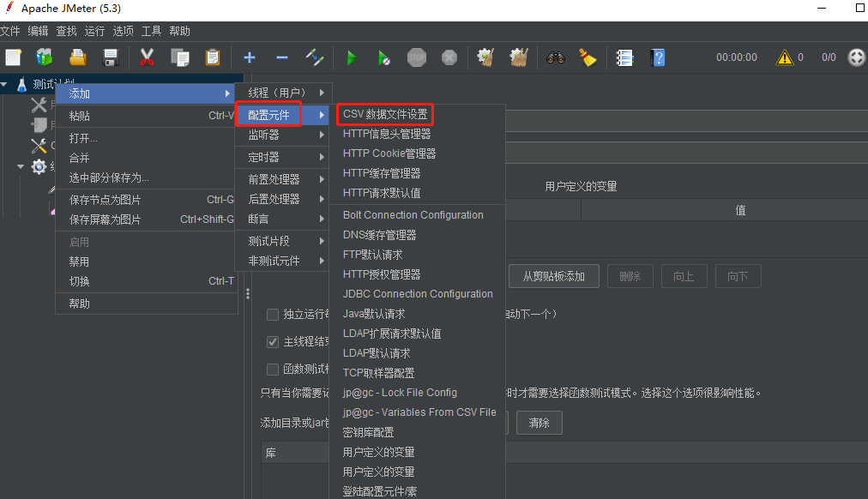Click the 向上 button
This screenshot has width=868, height=499.
point(684,276)
